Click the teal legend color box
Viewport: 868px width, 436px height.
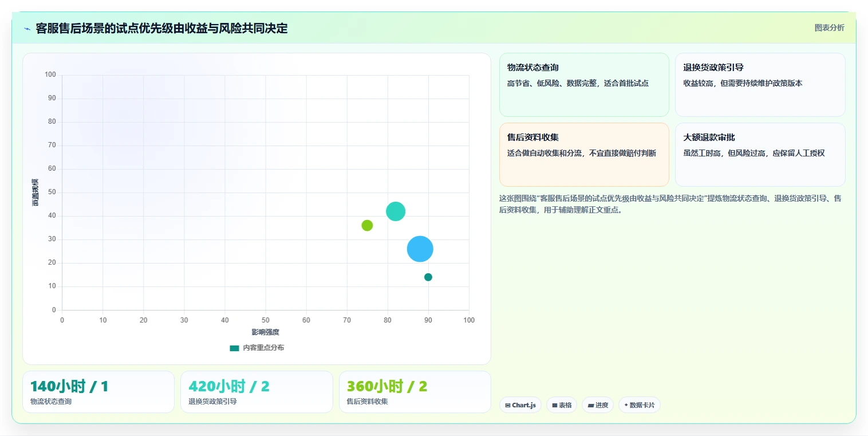point(234,348)
